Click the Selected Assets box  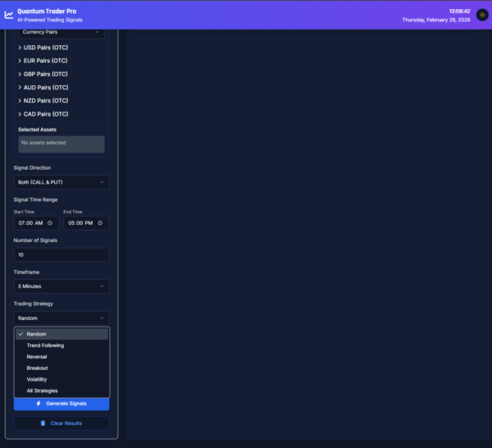[61, 144]
